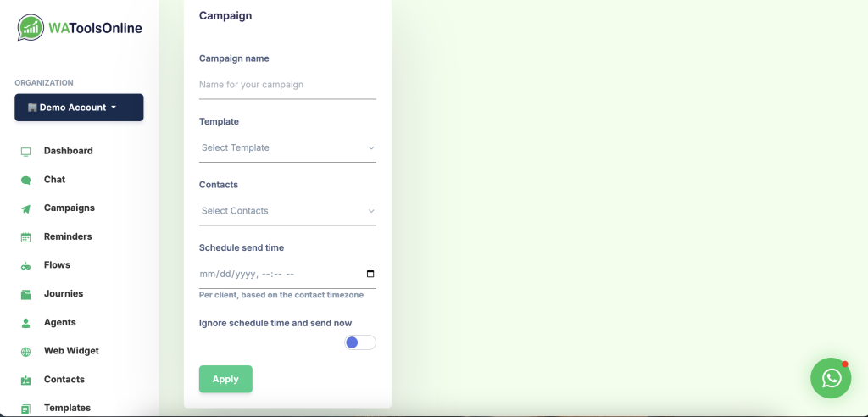Focus the Campaign name input field
This screenshot has height=417, width=868.
(287, 85)
